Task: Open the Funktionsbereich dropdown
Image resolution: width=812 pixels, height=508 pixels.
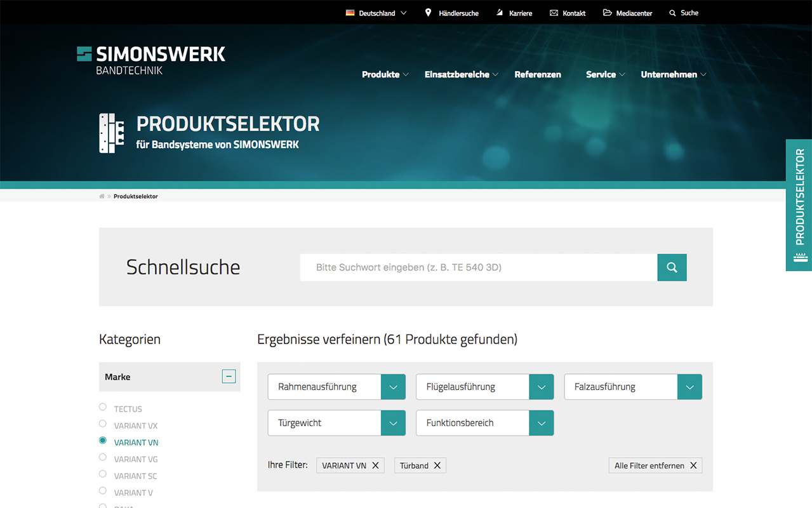Action: point(485,423)
